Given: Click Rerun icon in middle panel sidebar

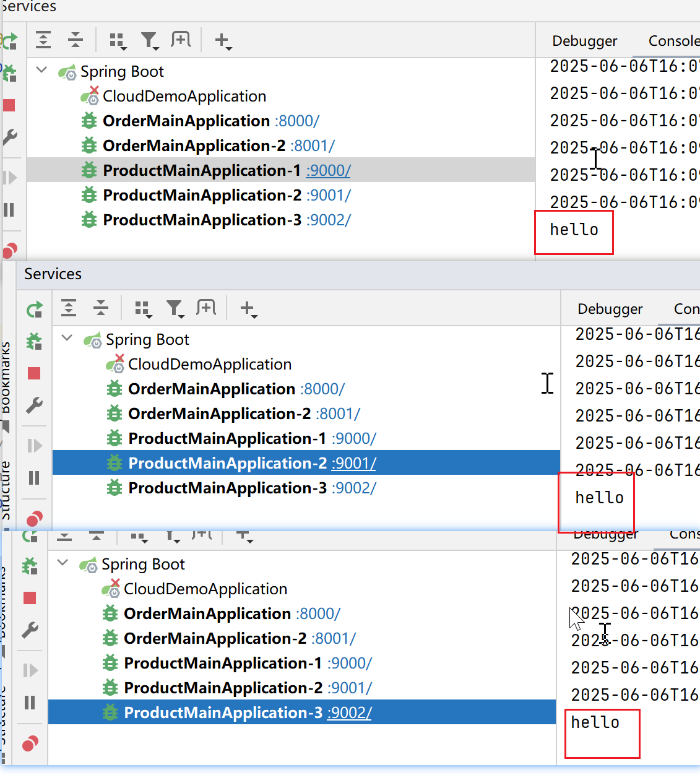Looking at the screenshot, I should (x=35, y=309).
